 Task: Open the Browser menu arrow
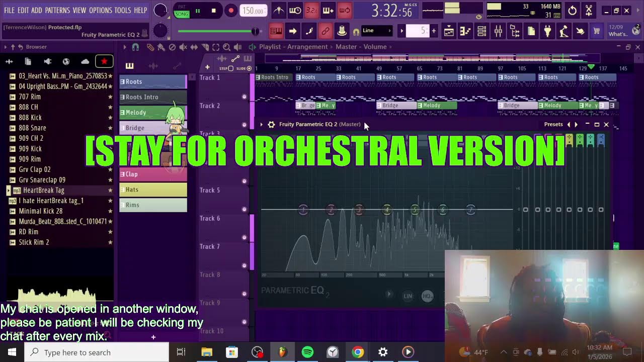(x=6, y=47)
